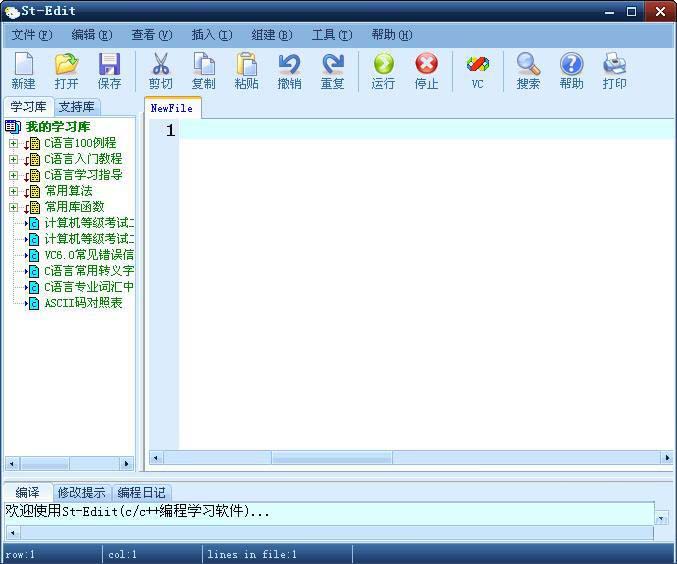Expand the 常用算法 tree node
The height and width of the screenshot is (564, 677).
[13, 191]
